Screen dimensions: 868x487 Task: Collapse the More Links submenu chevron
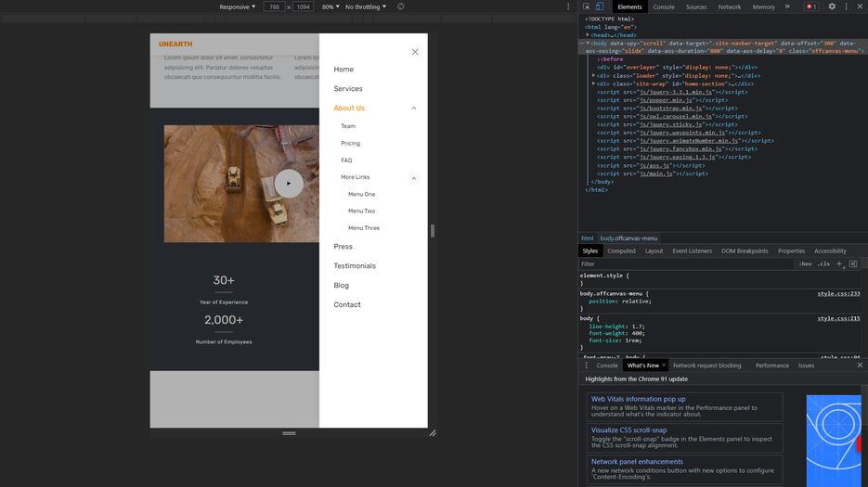point(413,178)
